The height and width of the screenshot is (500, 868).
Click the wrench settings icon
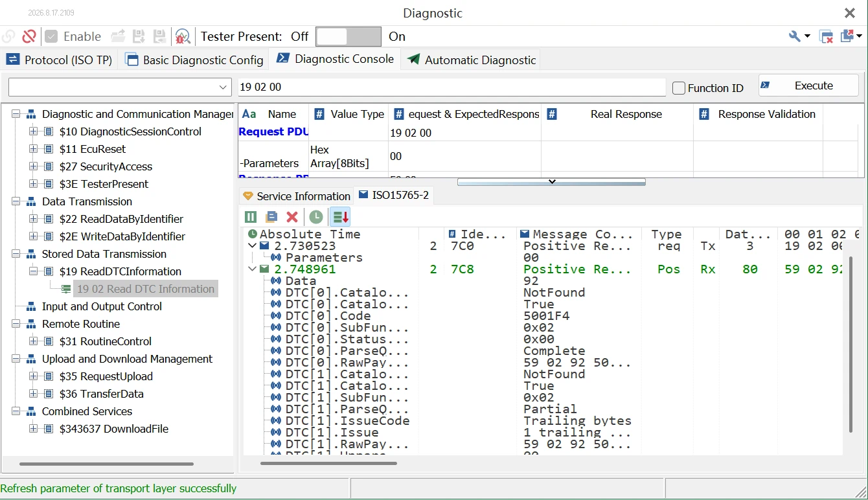click(x=795, y=36)
